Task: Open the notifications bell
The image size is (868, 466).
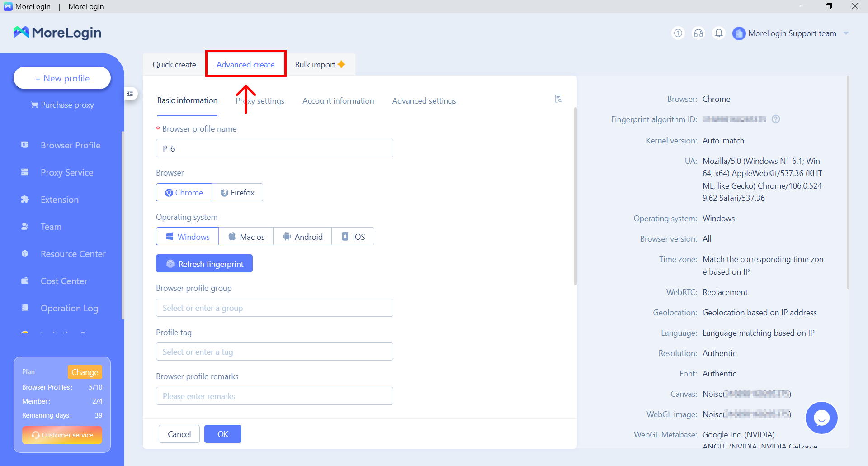Action: (x=719, y=33)
